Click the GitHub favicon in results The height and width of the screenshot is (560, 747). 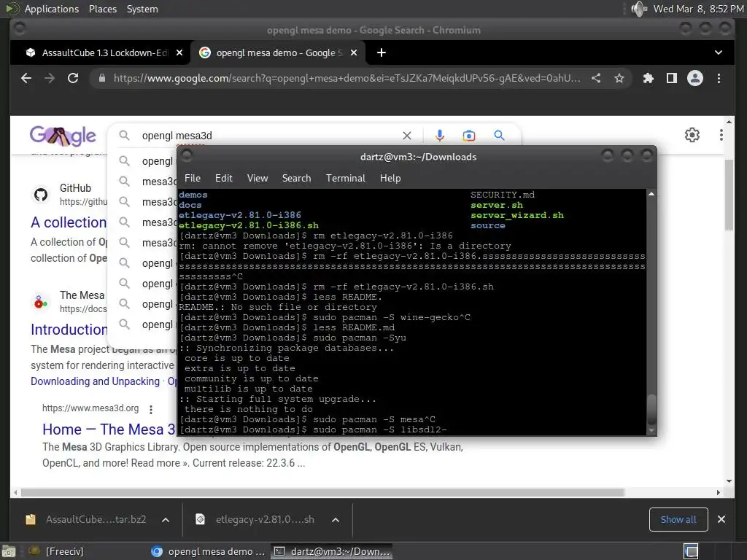[41, 194]
